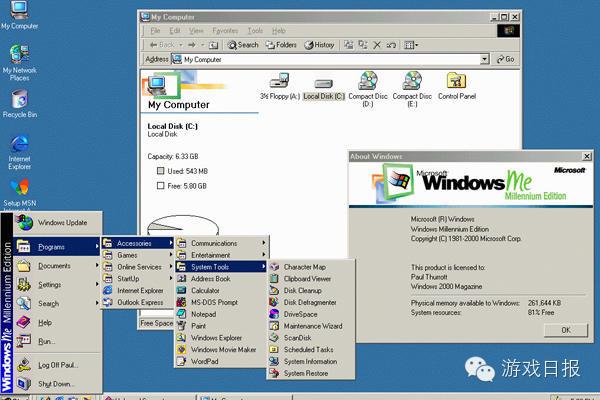Expand the Games submenu
Viewport: 600px width, 400px height.
click(138, 255)
